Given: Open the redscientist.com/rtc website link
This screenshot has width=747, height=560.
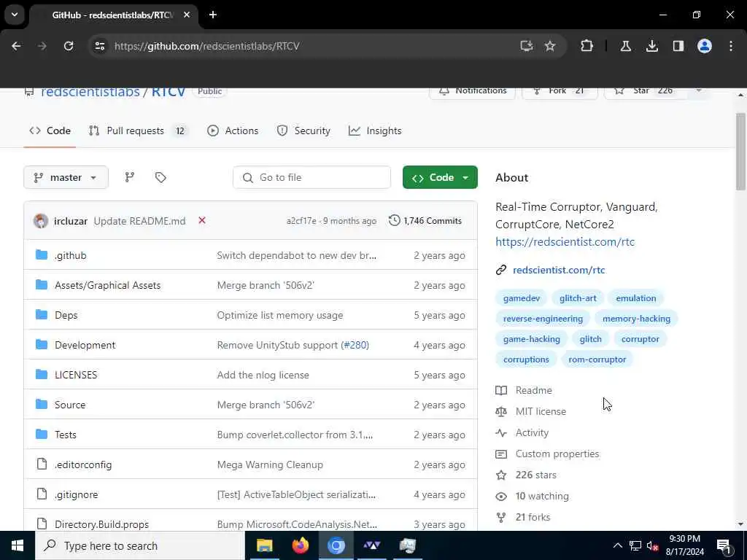Looking at the screenshot, I should click(x=559, y=270).
